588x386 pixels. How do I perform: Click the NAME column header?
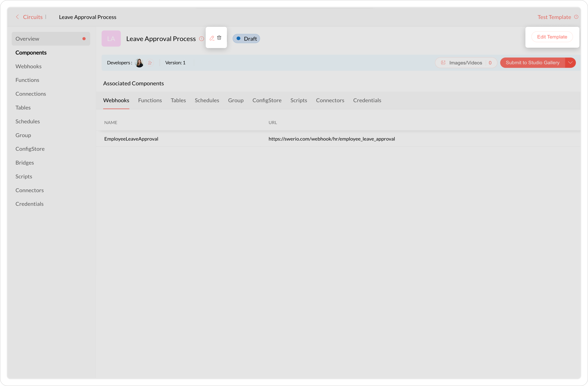click(x=111, y=122)
